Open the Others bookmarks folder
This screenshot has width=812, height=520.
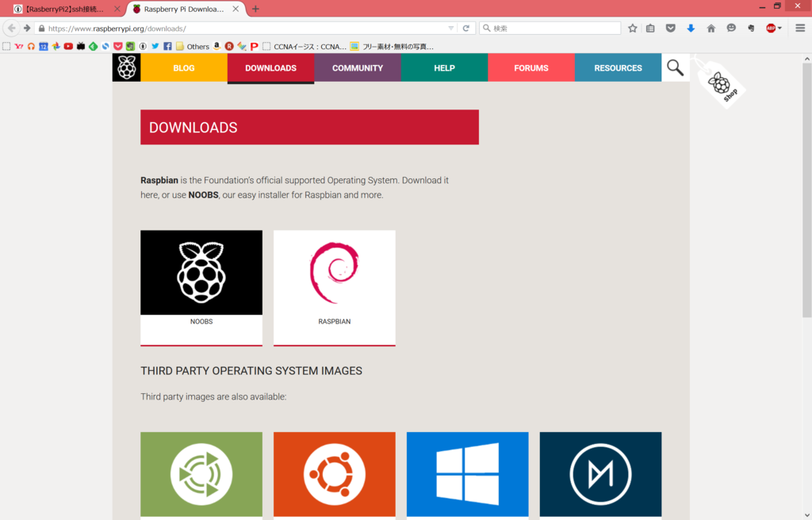(x=193, y=46)
